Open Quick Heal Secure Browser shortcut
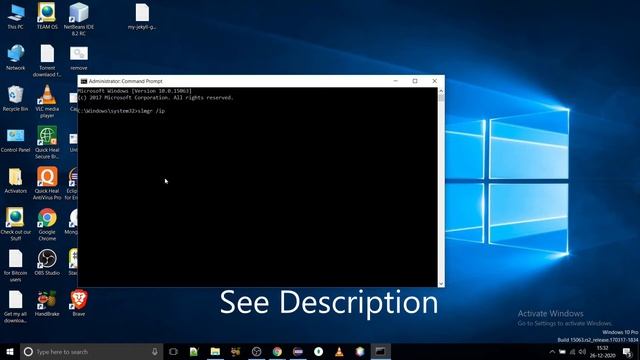This screenshot has width=640, height=360. click(x=47, y=142)
